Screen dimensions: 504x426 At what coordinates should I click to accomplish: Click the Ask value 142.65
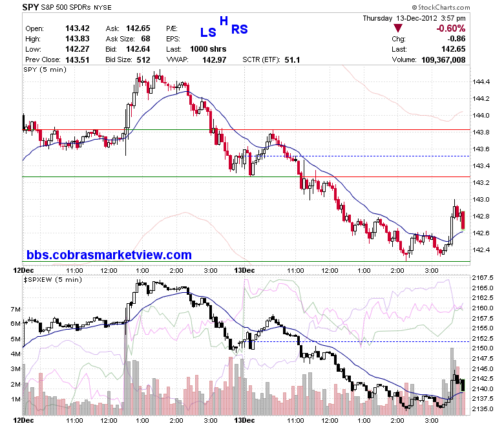pos(138,28)
